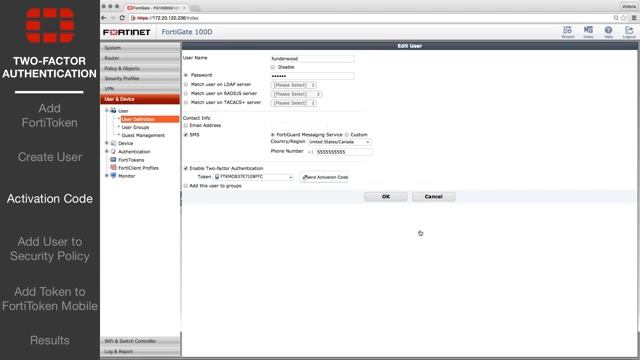Open the RADIUS server Please Select dropdown

(296, 94)
